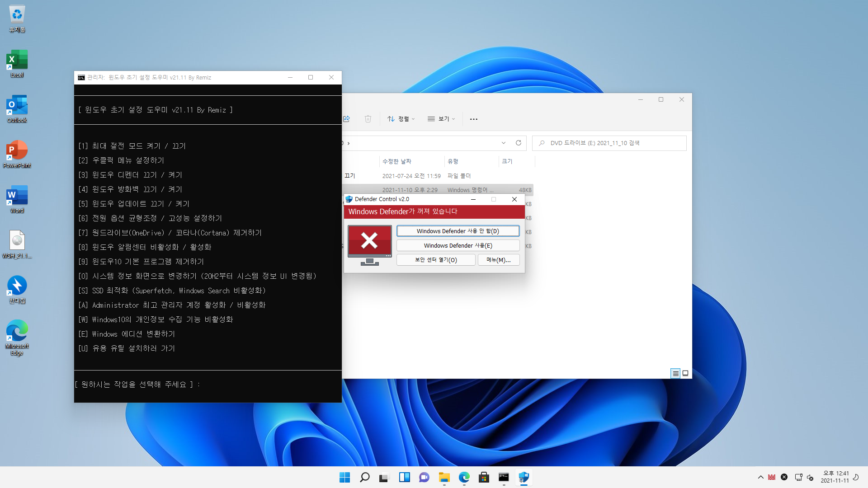
Task: Open the network status tray icon
Action: (798, 477)
